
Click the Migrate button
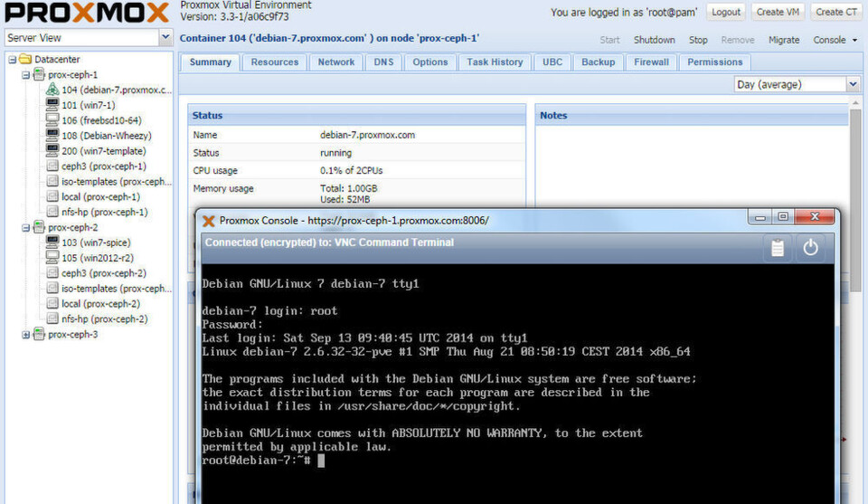click(x=784, y=40)
